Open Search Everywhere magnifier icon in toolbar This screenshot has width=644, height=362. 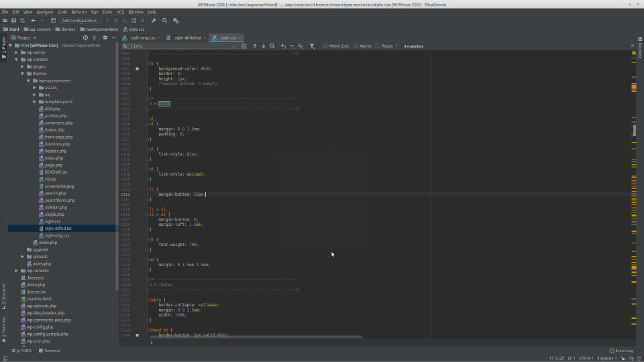165,21
